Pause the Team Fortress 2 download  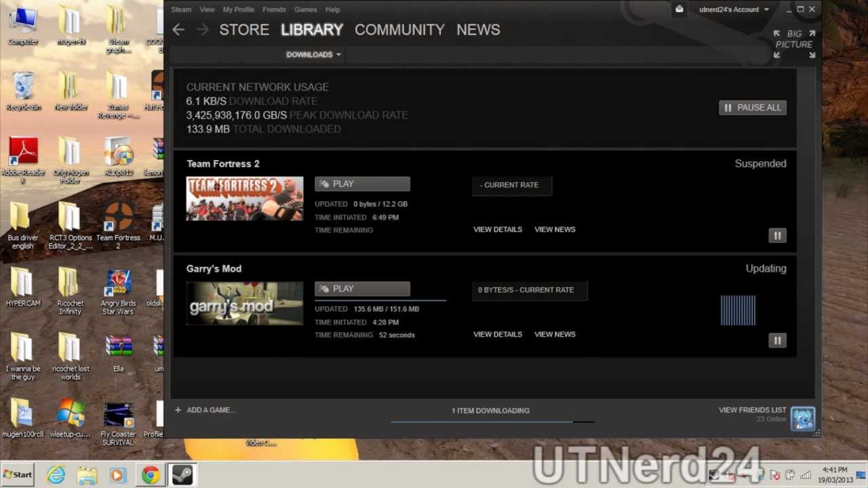777,235
